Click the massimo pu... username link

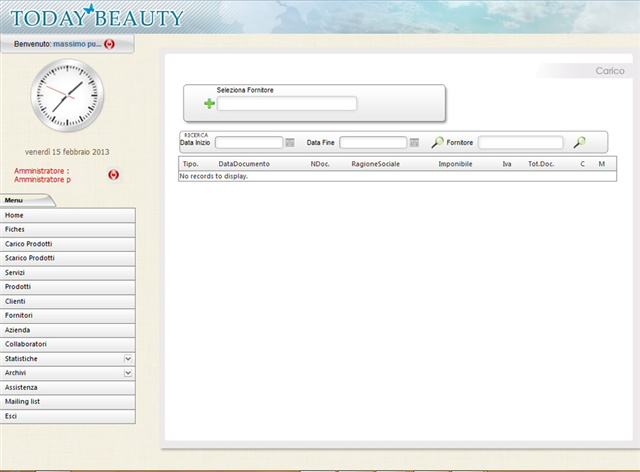click(77, 44)
